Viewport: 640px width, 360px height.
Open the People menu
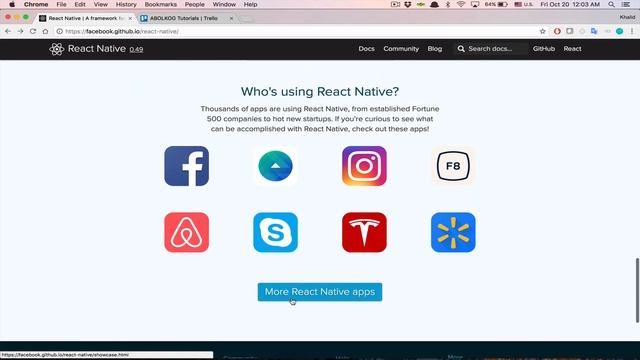194,4
